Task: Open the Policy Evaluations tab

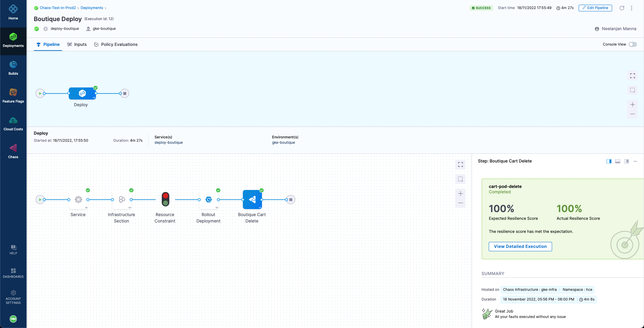Action: pos(116,44)
